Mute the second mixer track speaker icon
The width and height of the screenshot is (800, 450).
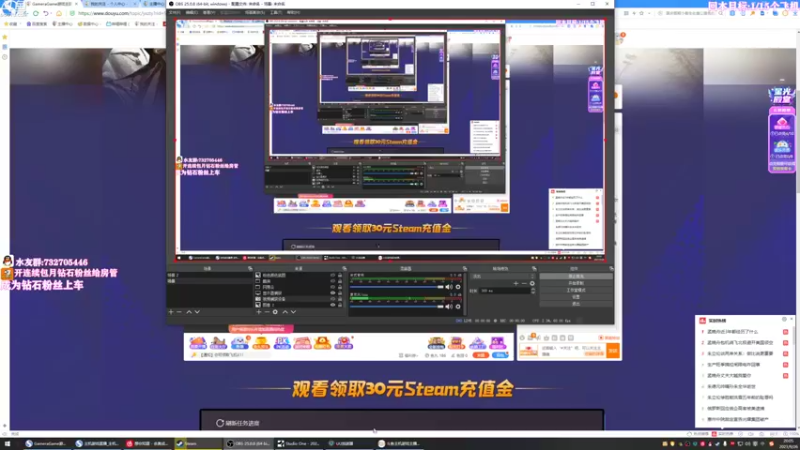pos(449,307)
